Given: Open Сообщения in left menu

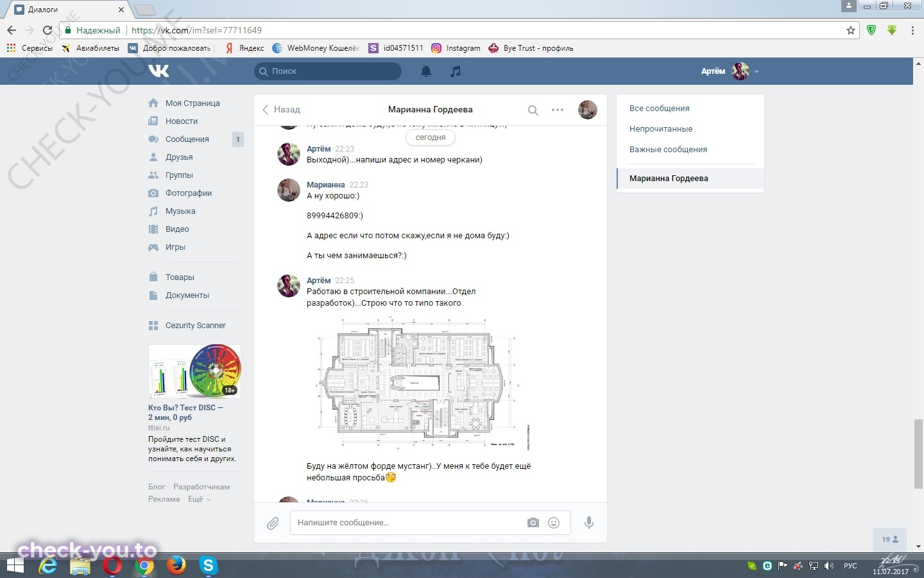Looking at the screenshot, I should click(187, 139).
